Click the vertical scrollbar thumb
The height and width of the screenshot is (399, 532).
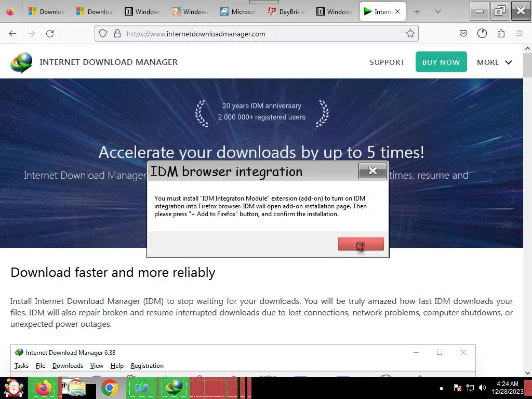coord(527,65)
